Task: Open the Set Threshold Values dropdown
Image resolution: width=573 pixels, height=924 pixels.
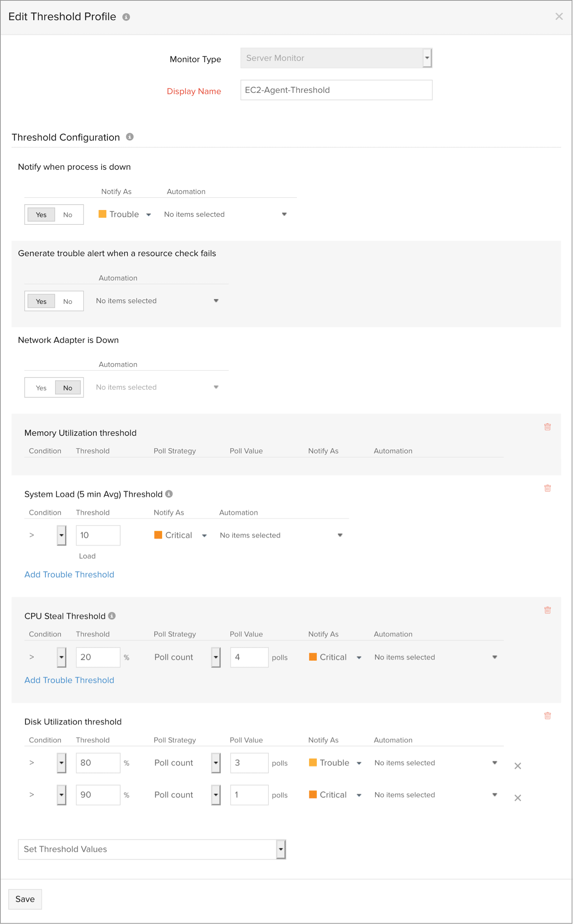Action: click(x=281, y=849)
